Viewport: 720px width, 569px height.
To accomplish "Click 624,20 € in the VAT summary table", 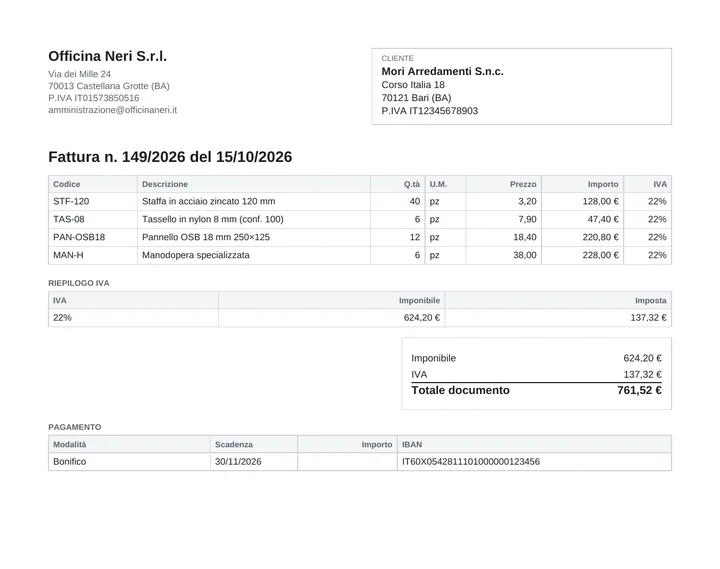I will (x=422, y=317).
